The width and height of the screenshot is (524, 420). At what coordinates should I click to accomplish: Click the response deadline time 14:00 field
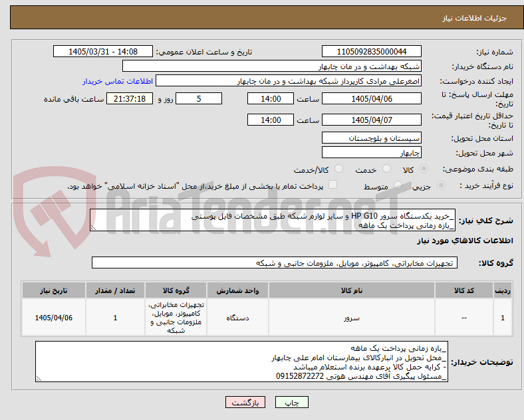271,98
